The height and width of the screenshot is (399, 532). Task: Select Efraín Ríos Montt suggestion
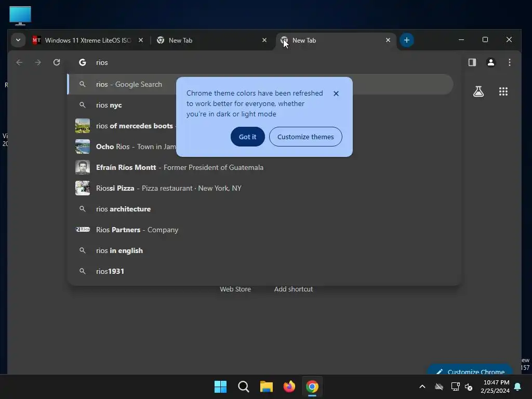(261, 167)
